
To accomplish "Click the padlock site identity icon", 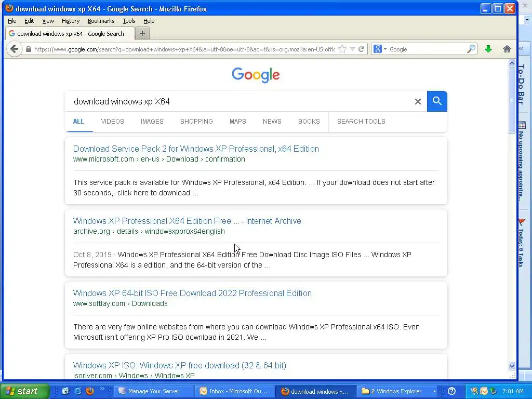I will pos(29,49).
